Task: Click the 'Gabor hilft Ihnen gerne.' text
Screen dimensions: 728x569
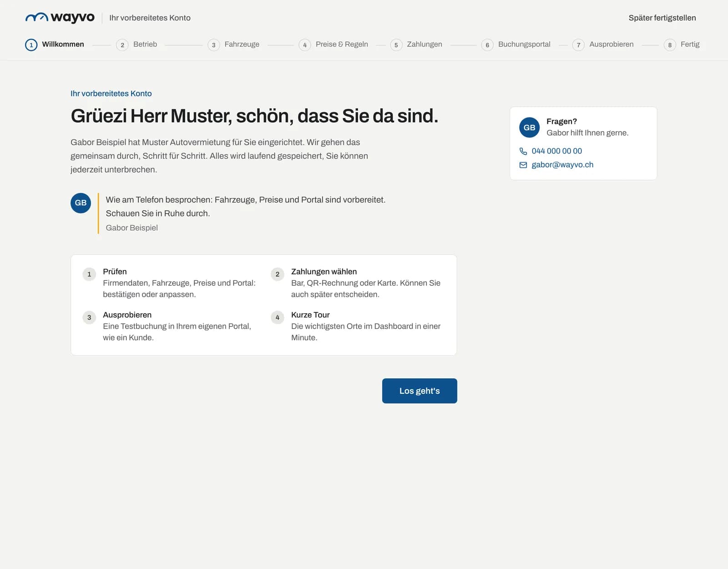Action: tap(587, 133)
